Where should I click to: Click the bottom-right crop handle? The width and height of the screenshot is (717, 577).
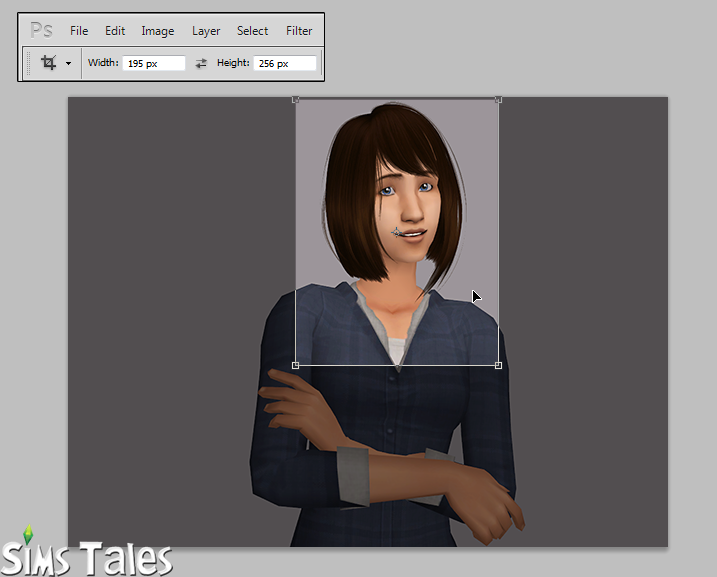click(x=498, y=365)
